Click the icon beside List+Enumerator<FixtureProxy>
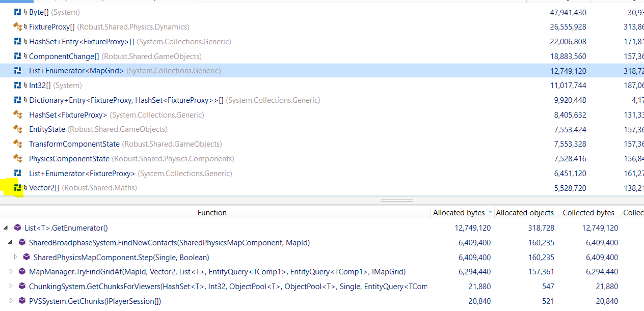Screen dimensions: 644x311 point(18,174)
